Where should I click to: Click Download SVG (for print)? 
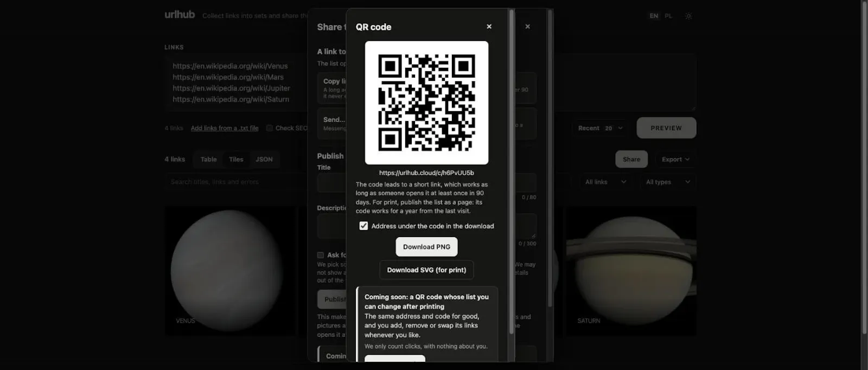(426, 270)
